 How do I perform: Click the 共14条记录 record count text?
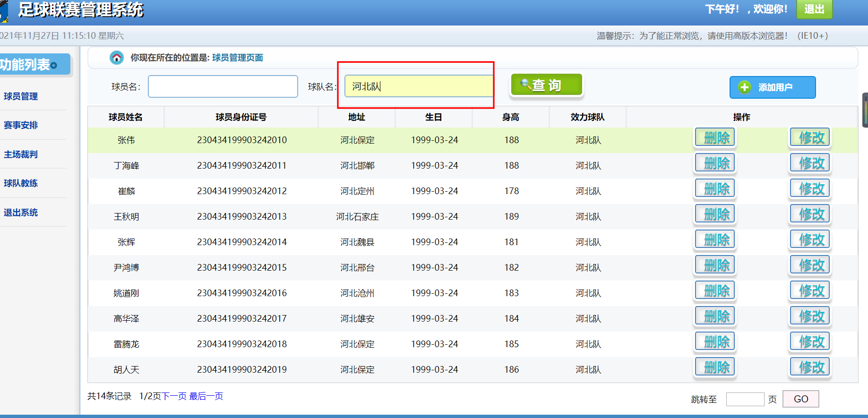click(x=109, y=396)
